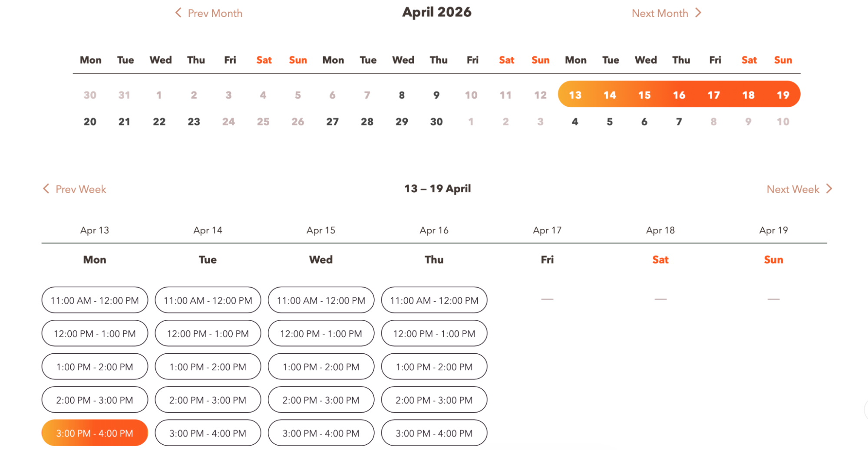Select May 1 shown in gray

click(471, 122)
